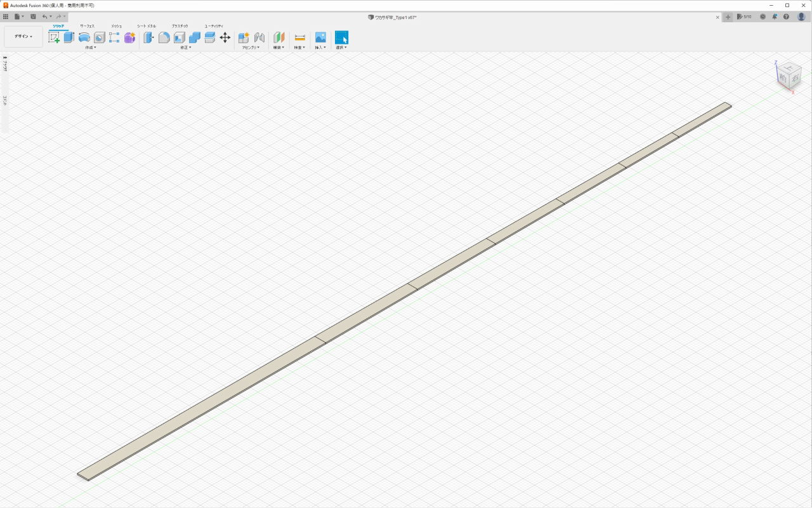Image resolution: width=812 pixels, height=508 pixels.
Task: Open the notifications bell
Action: tap(775, 17)
